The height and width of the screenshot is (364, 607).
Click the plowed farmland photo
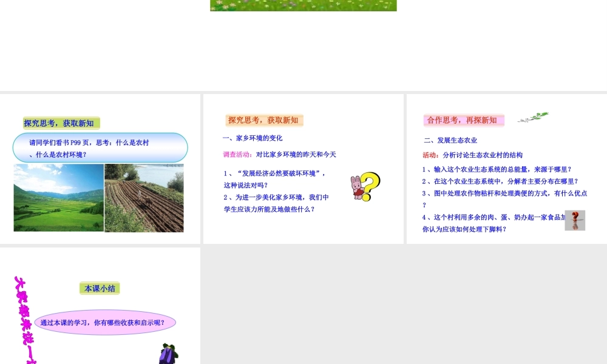(144, 198)
